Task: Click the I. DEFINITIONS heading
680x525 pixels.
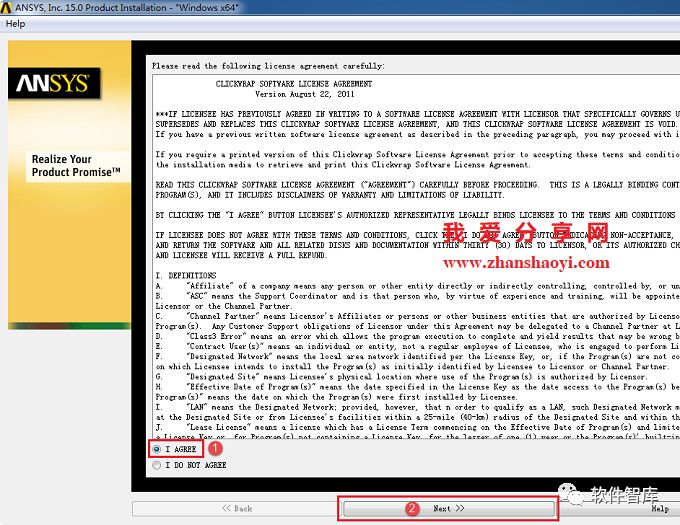Action: pyautogui.click(x=186, y=275)
